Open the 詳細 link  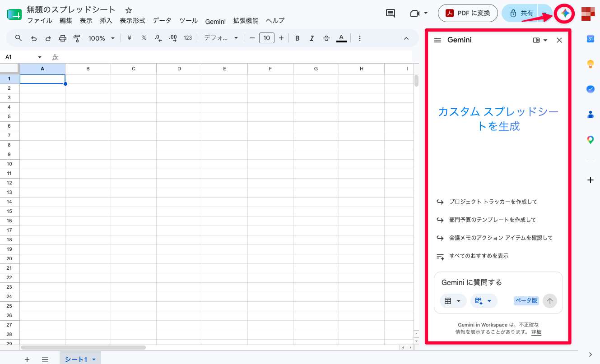pos(536,332)
